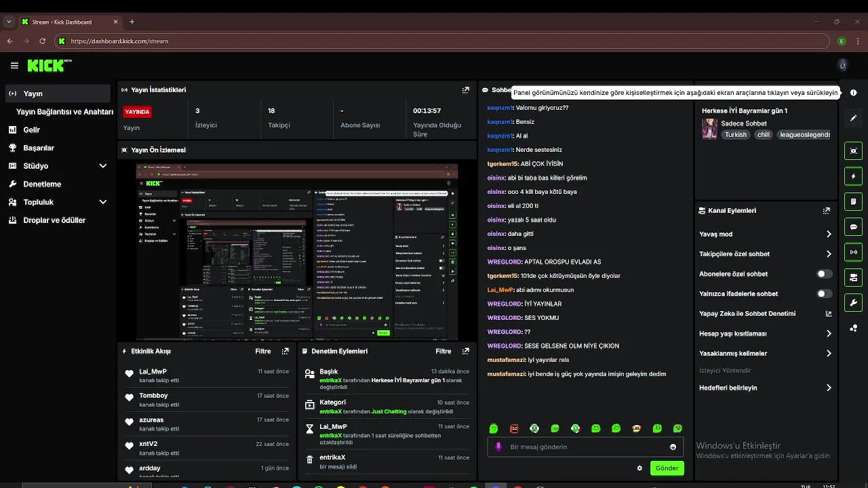Pop out the Etkinlik Akışı panel

pos(285,351)
